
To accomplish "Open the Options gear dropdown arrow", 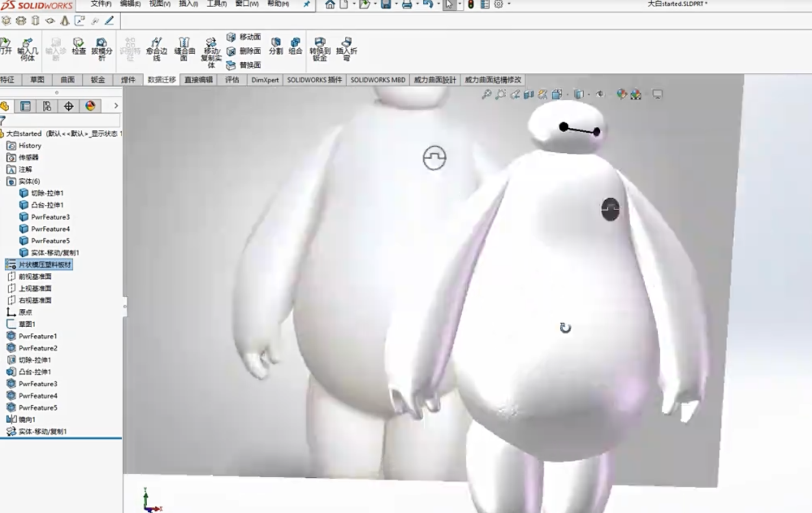I will pyautogui.click(x=509, y=4).
